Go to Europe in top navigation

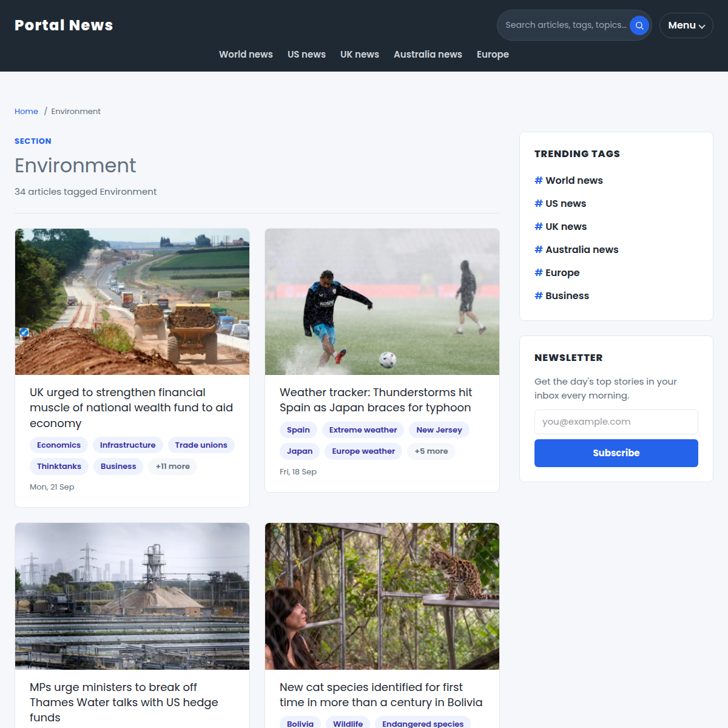(493, 55)
